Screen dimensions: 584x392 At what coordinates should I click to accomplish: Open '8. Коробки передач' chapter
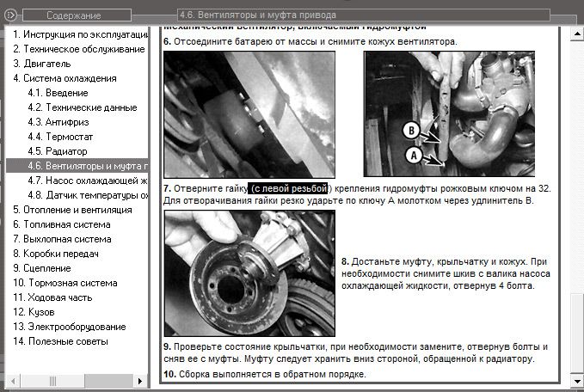coord(56,254)
